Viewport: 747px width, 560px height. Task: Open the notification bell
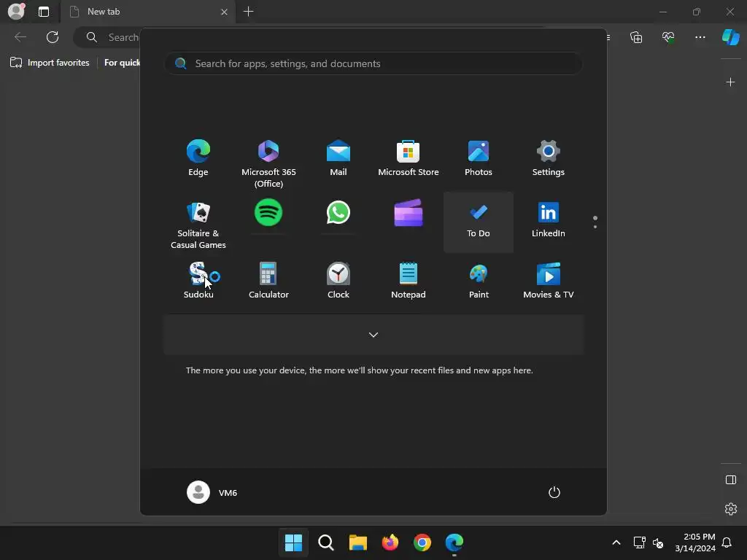coord(727,542)
